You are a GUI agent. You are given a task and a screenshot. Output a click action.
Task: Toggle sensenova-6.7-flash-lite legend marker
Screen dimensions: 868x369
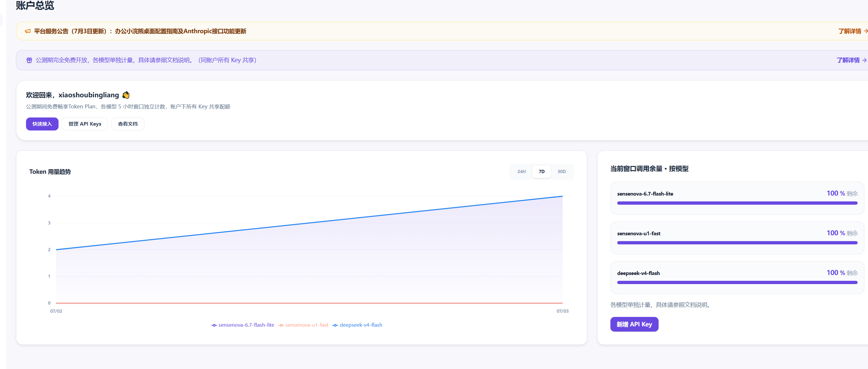point(214,325)
